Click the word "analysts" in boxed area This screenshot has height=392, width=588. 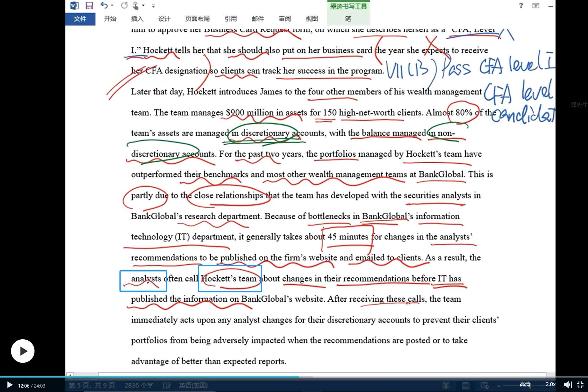pyautogui.click(x=146, y=278)
